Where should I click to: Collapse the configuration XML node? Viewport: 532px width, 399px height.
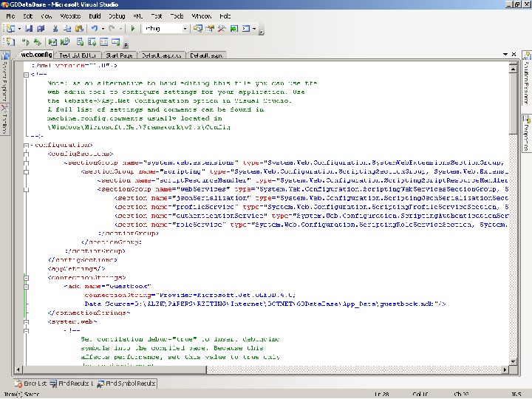(x=27, y=145)
